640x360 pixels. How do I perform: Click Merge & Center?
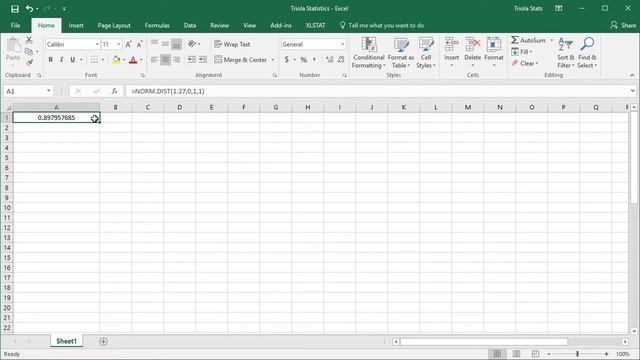pyautogui.click(x=241, y=60)
